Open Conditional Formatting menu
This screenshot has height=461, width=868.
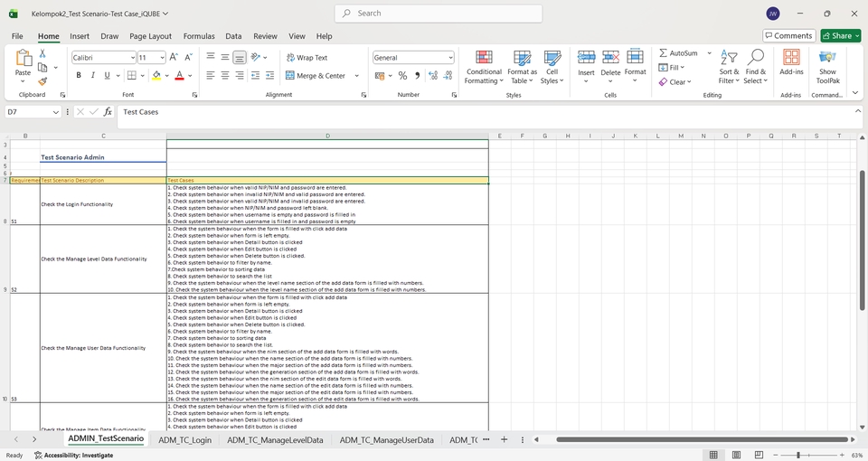[x=484, y=66]
